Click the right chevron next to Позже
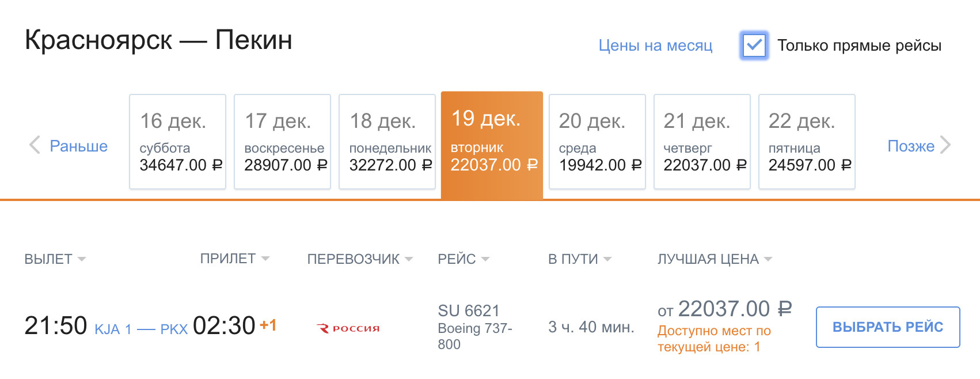Viewport: 980px width, 379px height. pyautogui.click(x=945, y=145)
